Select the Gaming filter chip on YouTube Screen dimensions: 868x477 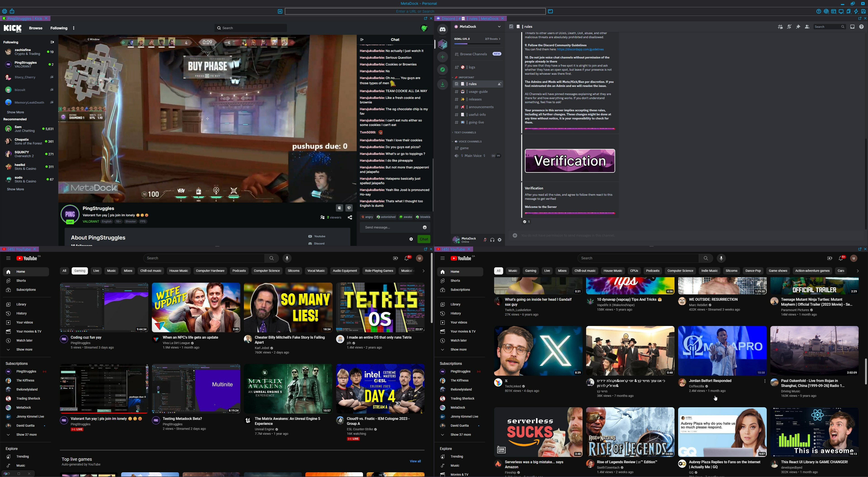(x=80, y=271)
